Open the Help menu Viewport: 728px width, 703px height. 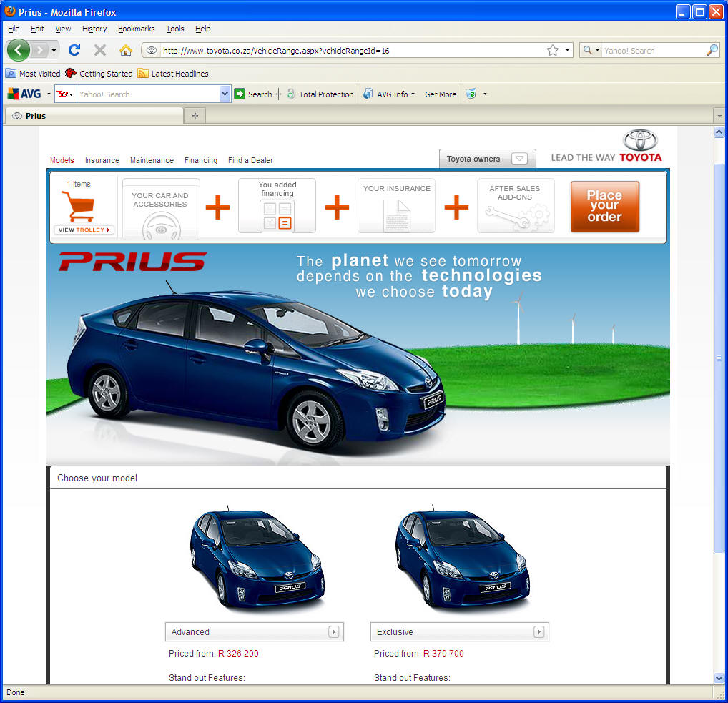(x=203, y=29)
